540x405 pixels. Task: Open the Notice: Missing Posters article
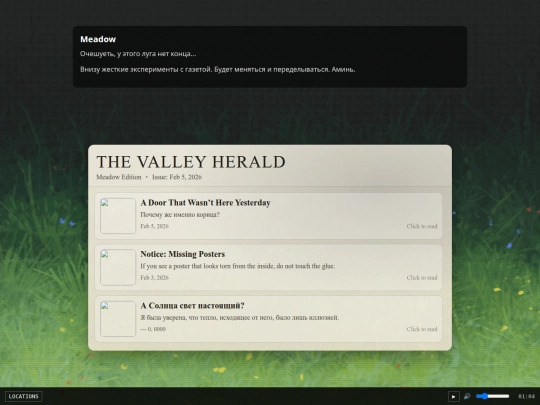(x=269, y=267)
